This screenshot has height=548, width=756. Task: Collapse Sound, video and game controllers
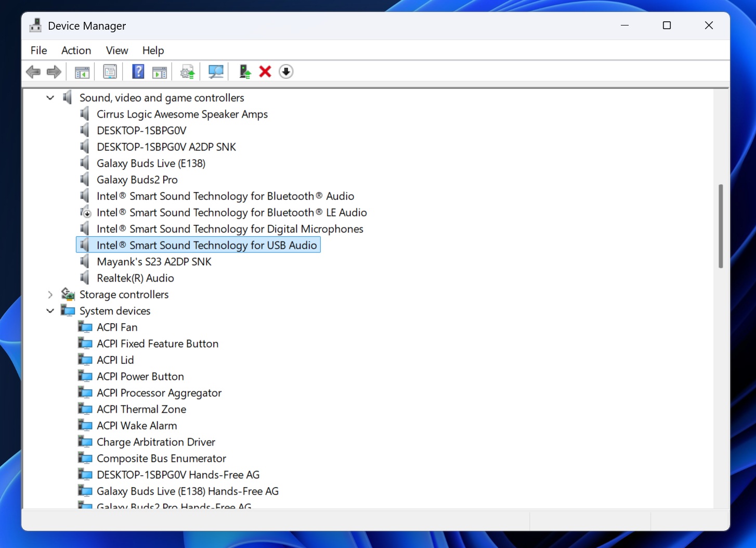(x=50, y=98)
